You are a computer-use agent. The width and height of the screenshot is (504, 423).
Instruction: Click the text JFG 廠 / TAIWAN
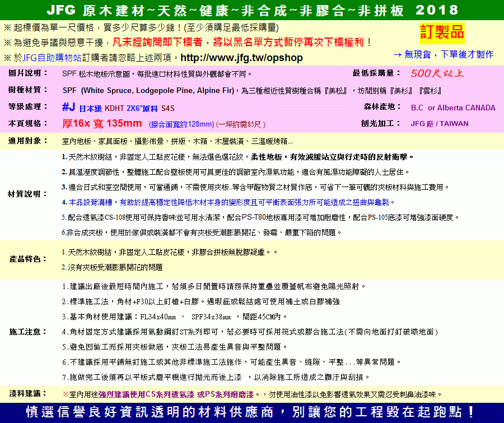440,123
